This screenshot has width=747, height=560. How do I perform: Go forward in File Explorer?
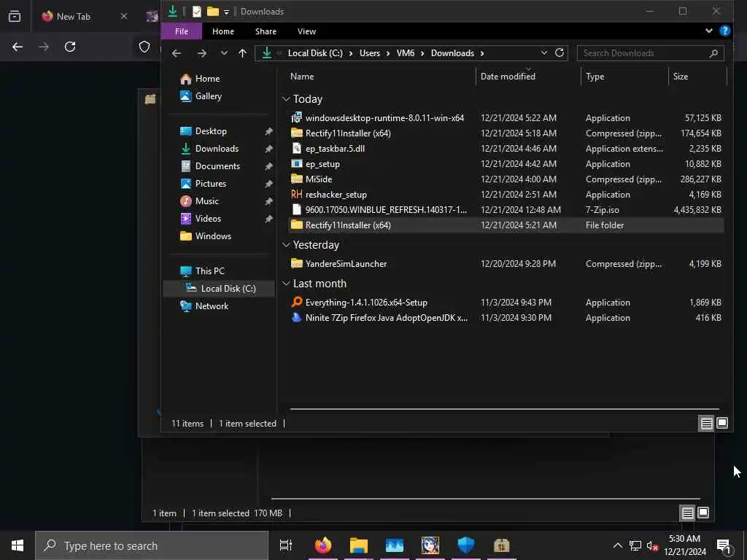coord(202,53)
